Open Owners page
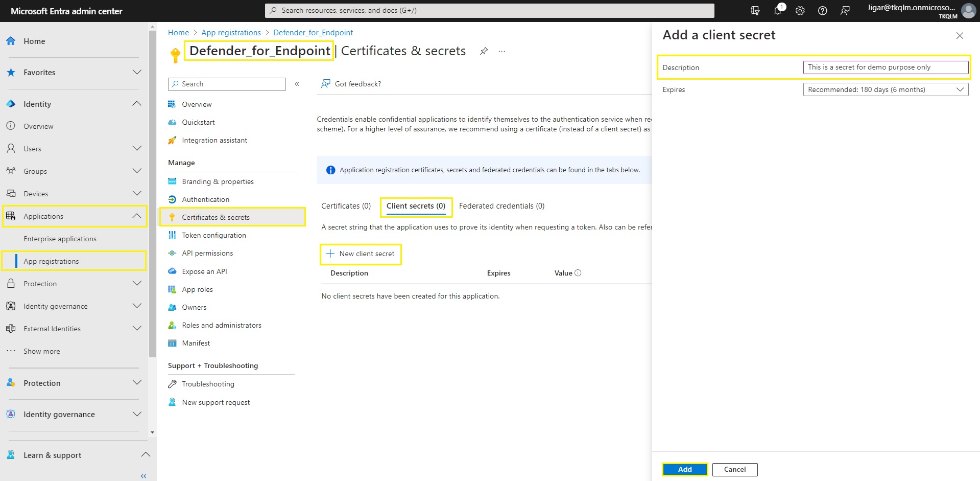 [x=194, y=307]
